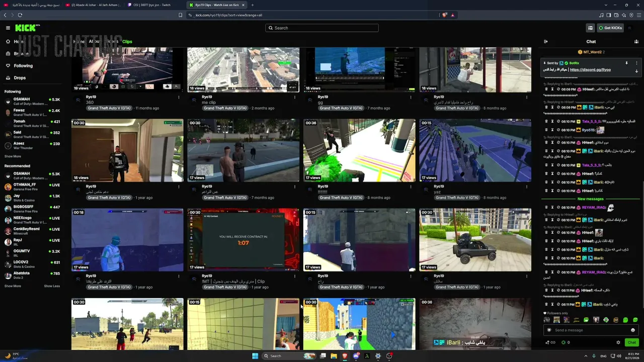Go back in browser history
The height and width of the screenshot is (362, 644).
(x=6, y=15)
